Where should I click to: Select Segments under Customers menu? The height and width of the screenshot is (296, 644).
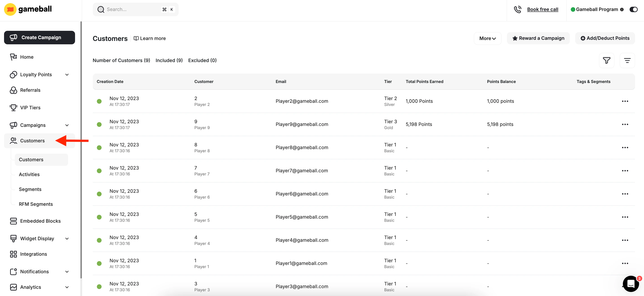click(30, 189)
